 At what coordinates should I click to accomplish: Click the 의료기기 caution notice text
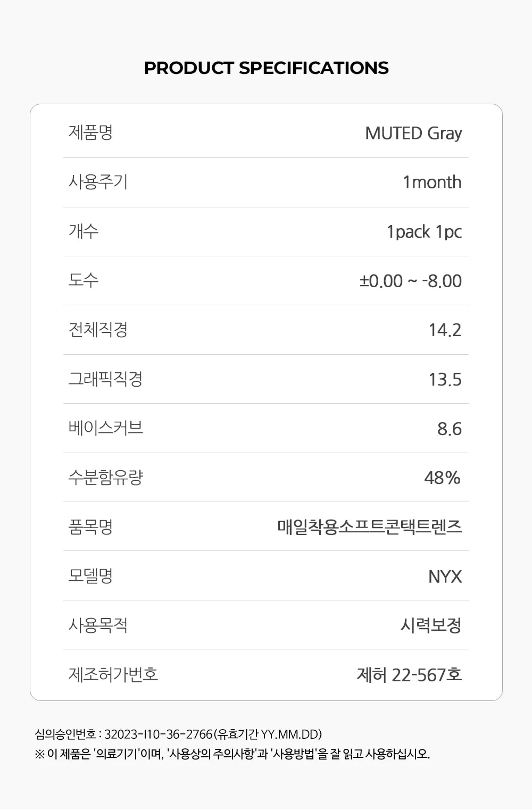(x=232, y=754)
